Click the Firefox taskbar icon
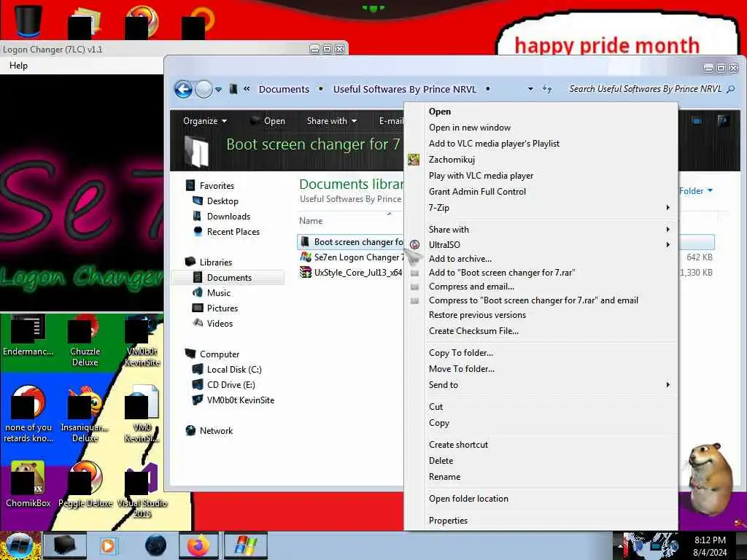The height and width of the screenshot is (560, 747). pos(198,545)
